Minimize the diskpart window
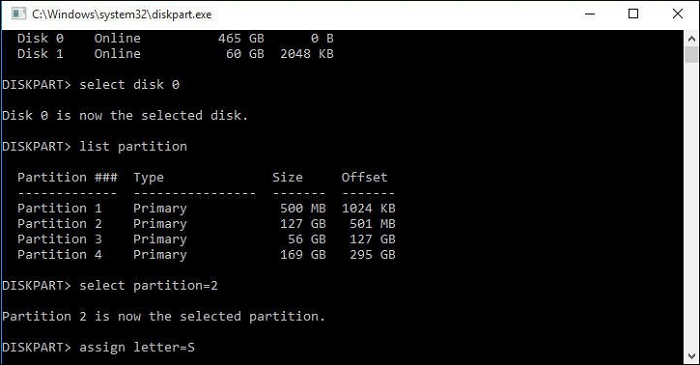The height and width of the screenshot is (365, 700). (590, 14)
